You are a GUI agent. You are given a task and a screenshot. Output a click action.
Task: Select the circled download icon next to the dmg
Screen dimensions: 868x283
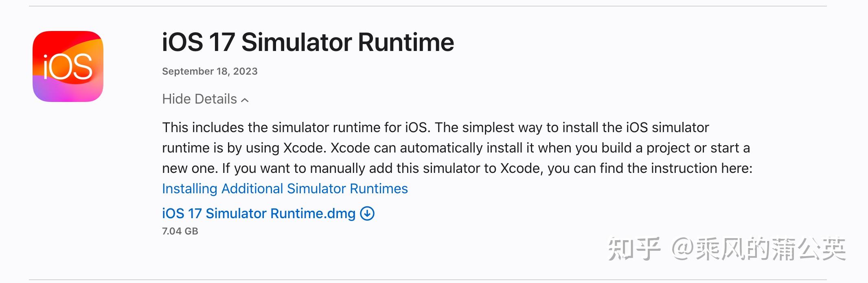tap(368, 214)
